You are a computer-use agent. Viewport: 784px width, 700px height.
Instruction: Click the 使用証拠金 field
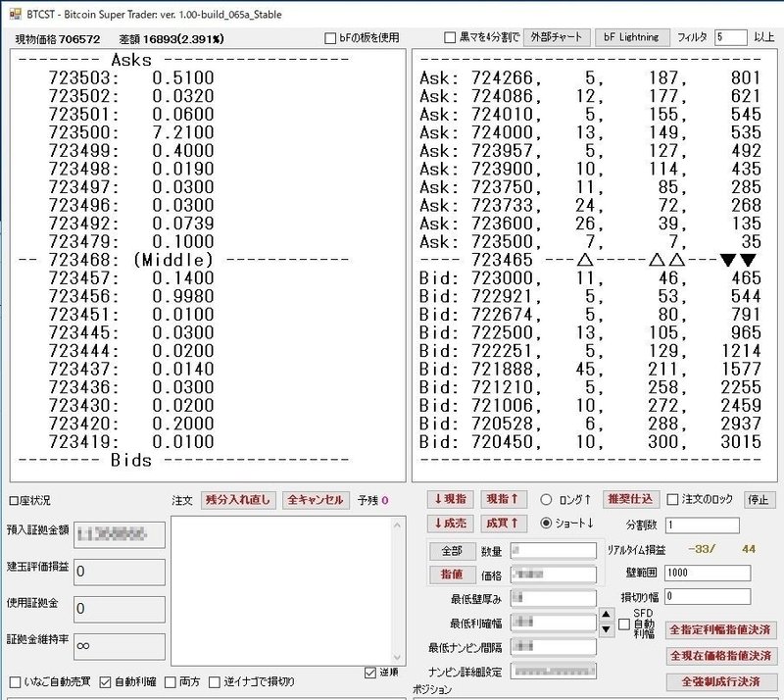tap(120, 609)
